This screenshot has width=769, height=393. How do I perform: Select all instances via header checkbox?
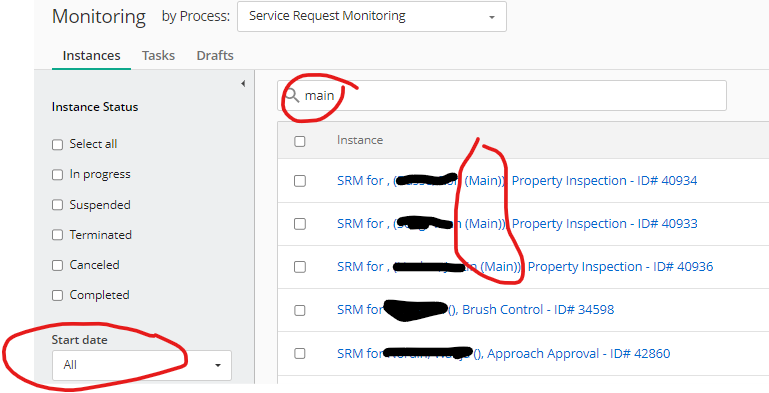coord(300,141)
